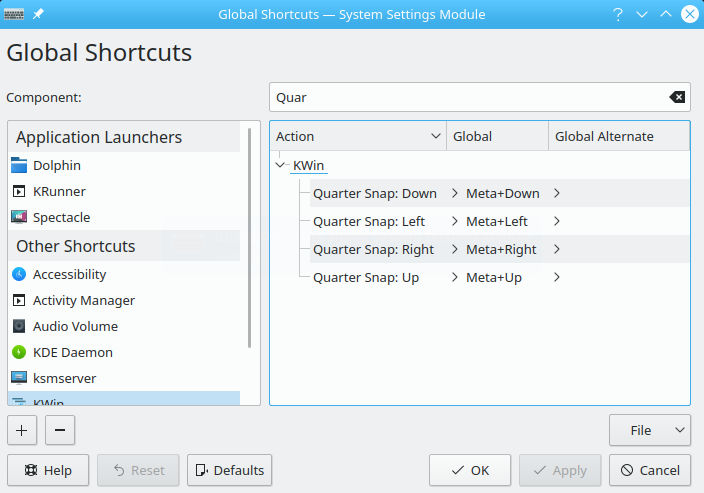Viewport: 704px width, 493px height.
Task: Click the Global column header
Action: tap(497, 136)
